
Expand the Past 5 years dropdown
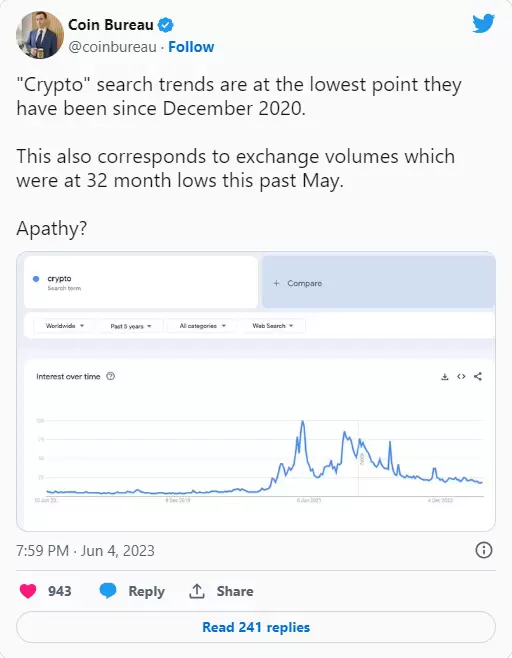pyautogui.click(x=131, y=326)
